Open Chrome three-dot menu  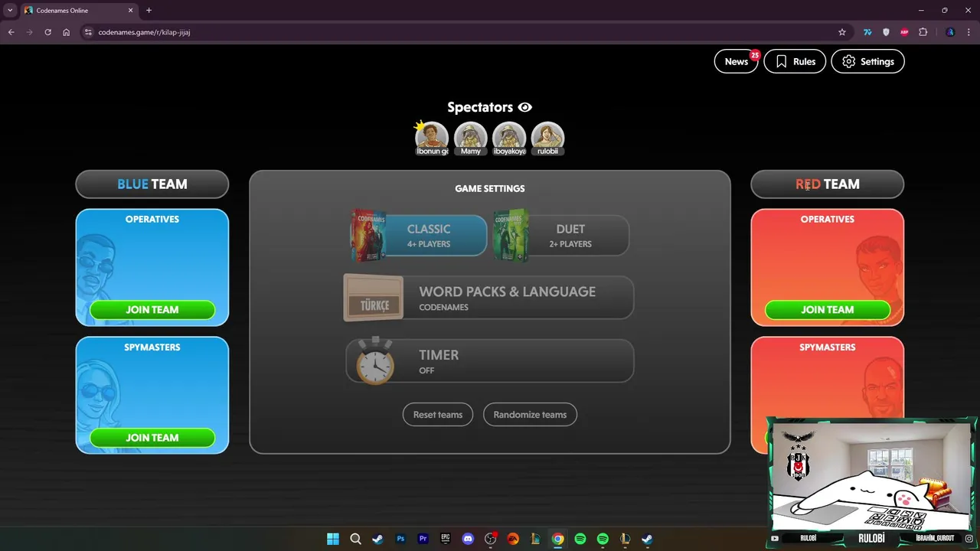click(x=969, y=32)
